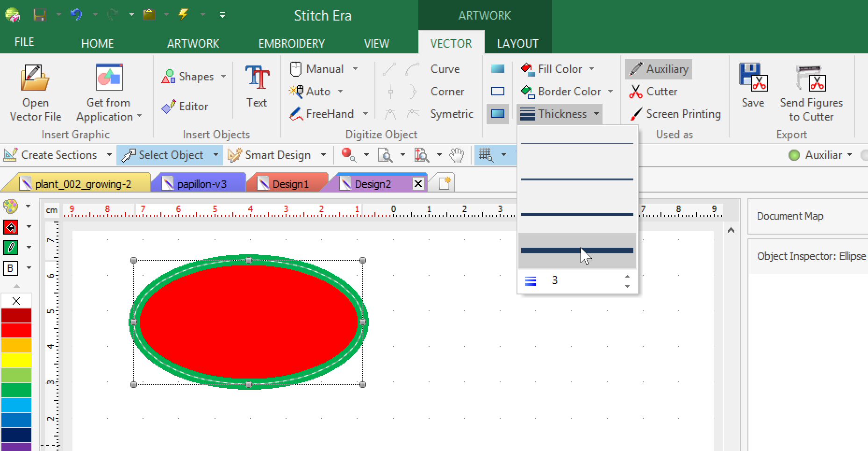
Task: Switch to the EMBROIDERY ribbon tab
Action: (291, 43)
